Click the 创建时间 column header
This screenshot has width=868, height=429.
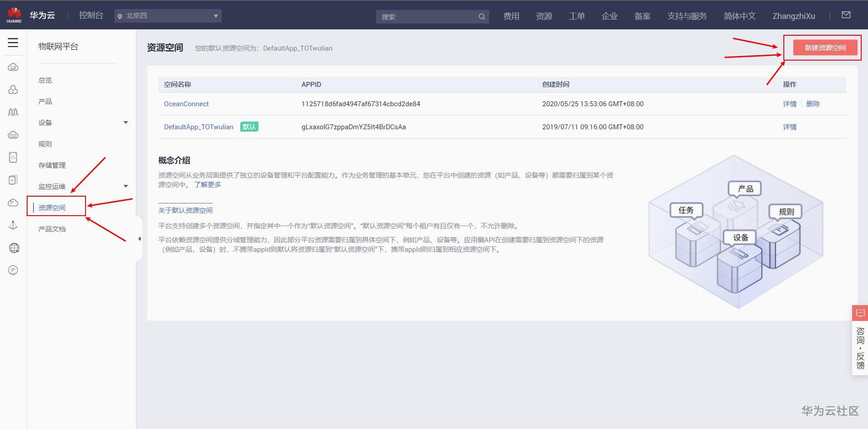556,85
